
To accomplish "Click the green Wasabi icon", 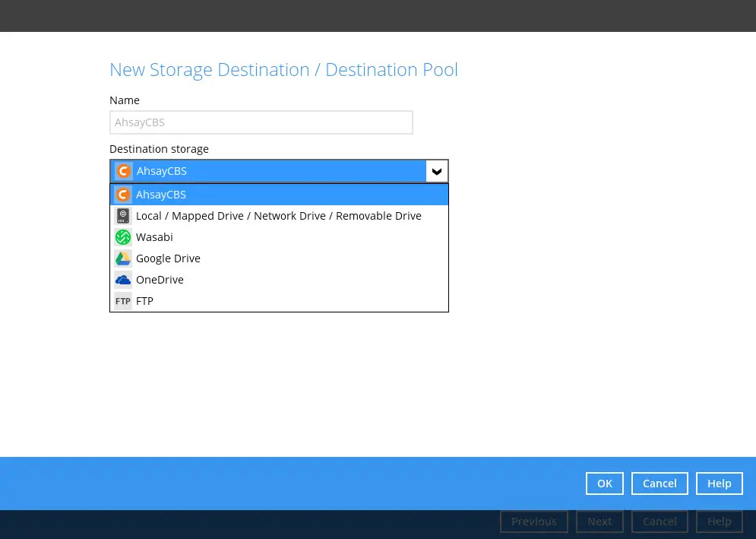I will 123,237.
